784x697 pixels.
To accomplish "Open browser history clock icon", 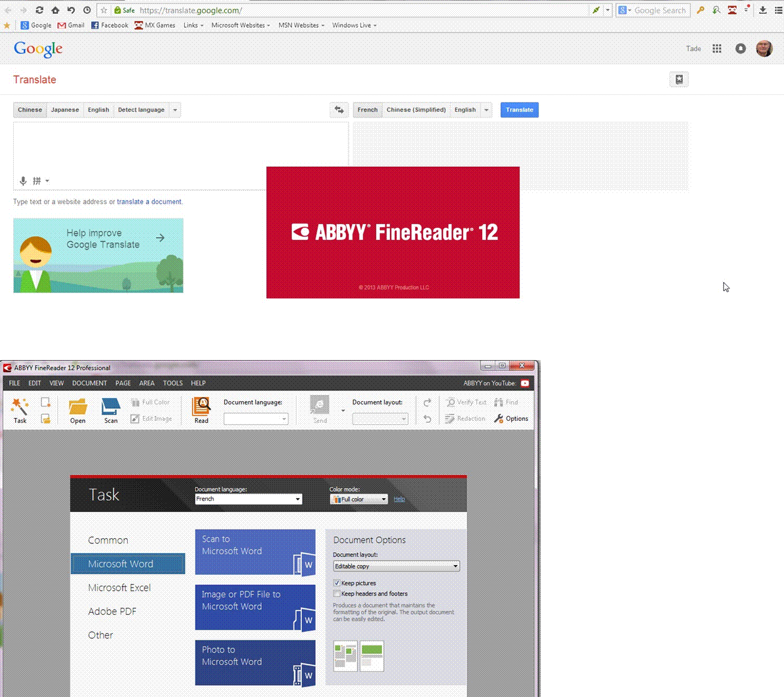I will tap(87, 10).
